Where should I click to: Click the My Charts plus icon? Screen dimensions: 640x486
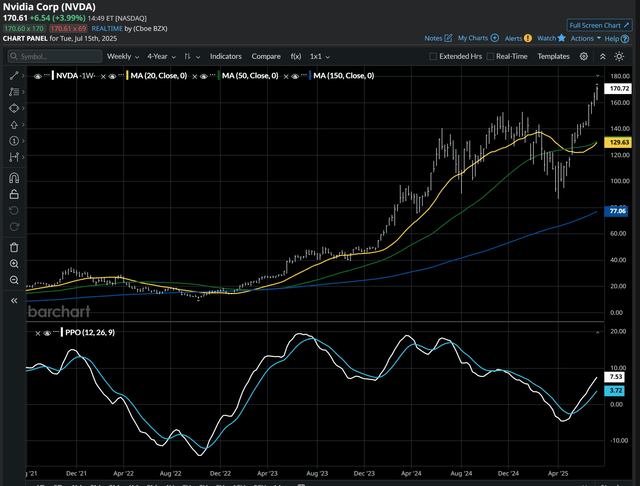click(x=494, y=38)
